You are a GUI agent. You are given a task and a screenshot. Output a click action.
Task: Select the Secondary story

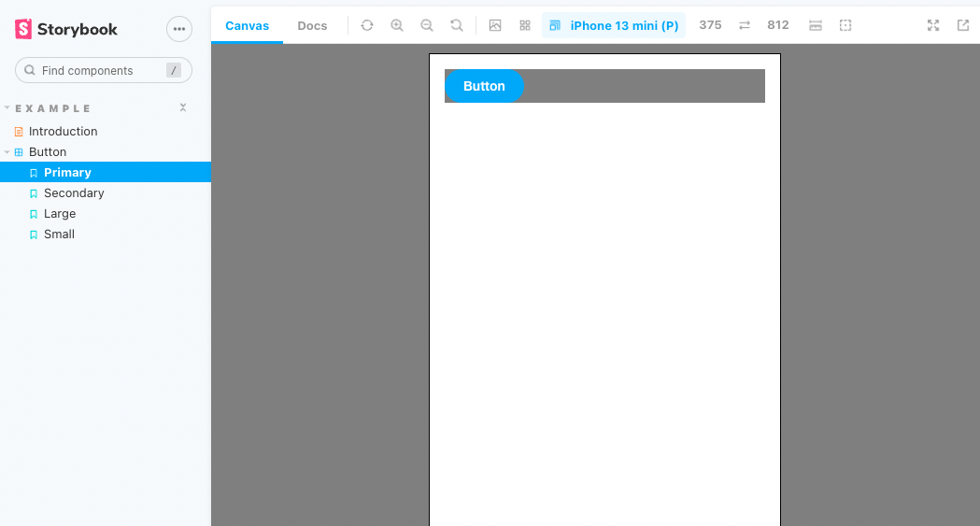pos(106,193)
